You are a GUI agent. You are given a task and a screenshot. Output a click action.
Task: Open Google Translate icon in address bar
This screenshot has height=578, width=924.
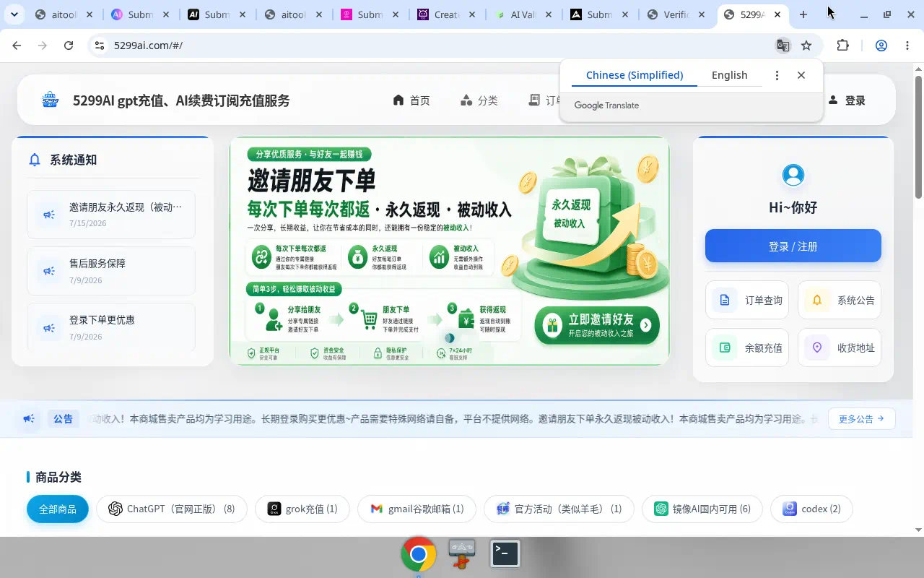point(783,46)
